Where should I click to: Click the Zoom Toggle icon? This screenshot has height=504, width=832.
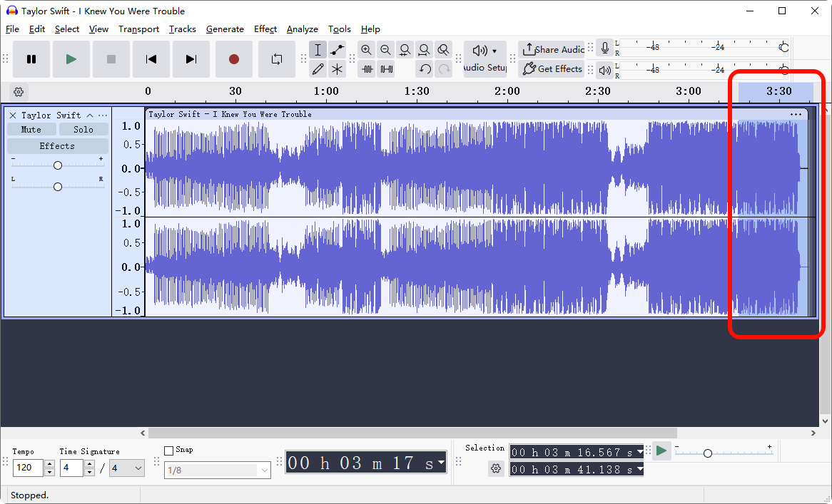point(443,50)
